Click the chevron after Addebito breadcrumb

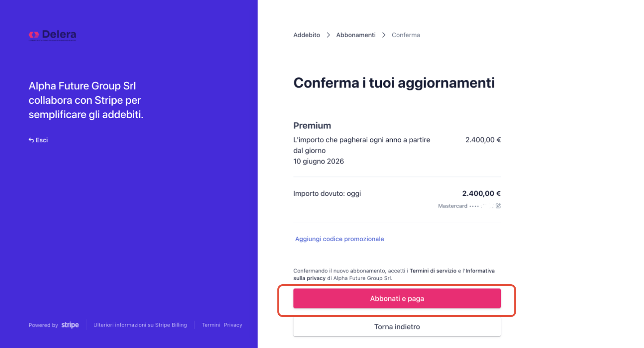tap(328, 35)
